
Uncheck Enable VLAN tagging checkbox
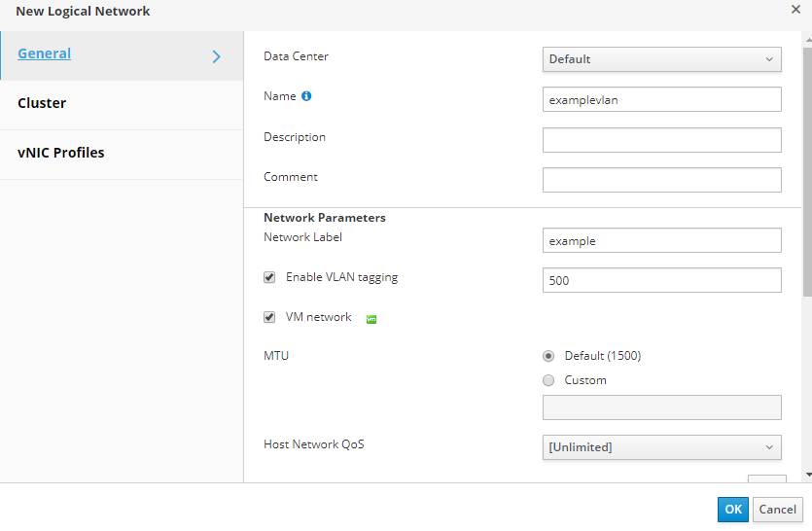269,277
